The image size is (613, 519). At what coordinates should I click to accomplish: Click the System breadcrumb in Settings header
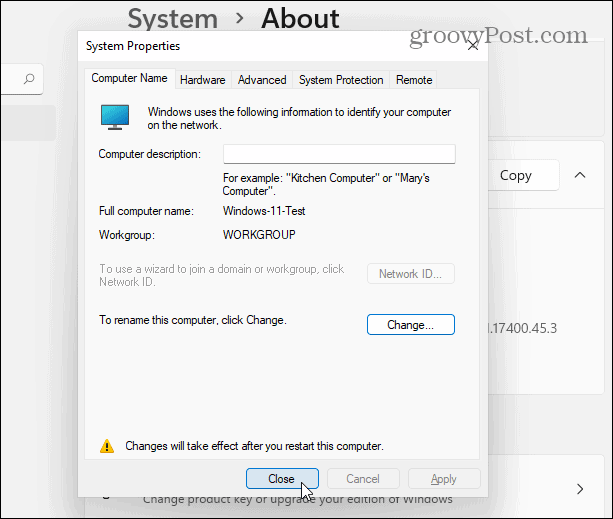coord(172,18)
